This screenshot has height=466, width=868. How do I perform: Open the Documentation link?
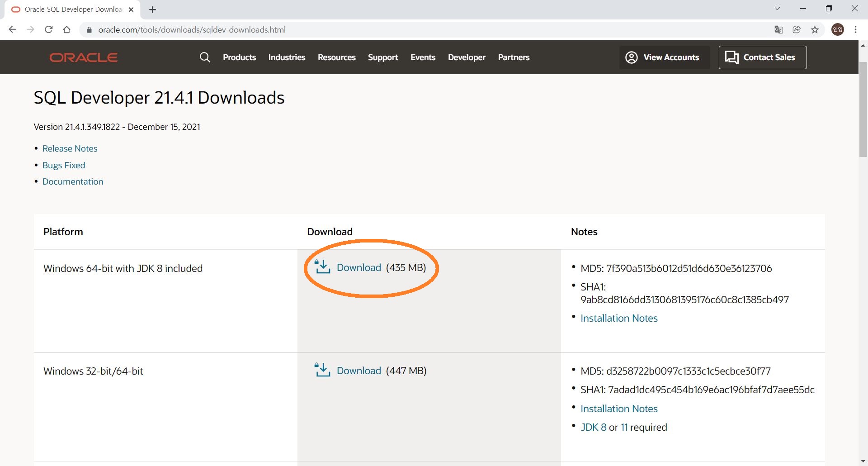[73, 181]
